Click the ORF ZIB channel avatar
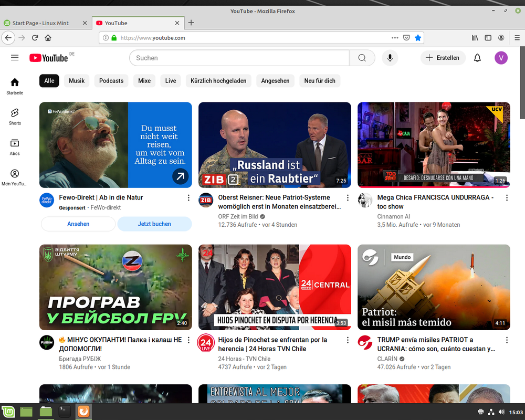The image size is (525, 420). 206,200
